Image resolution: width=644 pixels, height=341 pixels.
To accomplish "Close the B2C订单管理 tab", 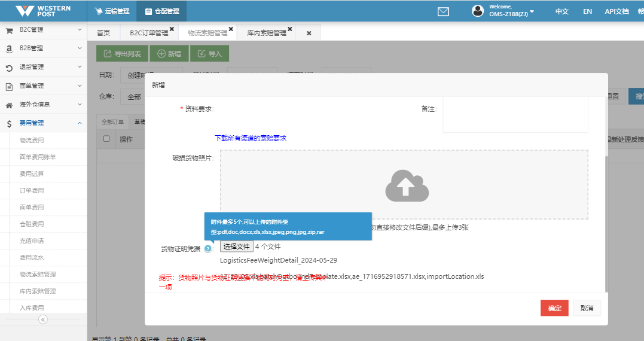I will (172, 29).
